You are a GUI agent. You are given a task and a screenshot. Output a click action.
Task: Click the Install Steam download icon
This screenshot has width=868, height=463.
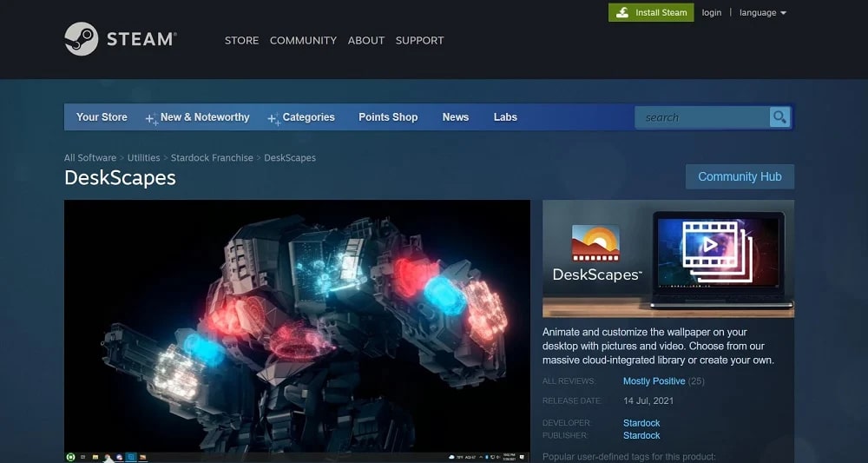pyautogui.click(x=622, y=13)
